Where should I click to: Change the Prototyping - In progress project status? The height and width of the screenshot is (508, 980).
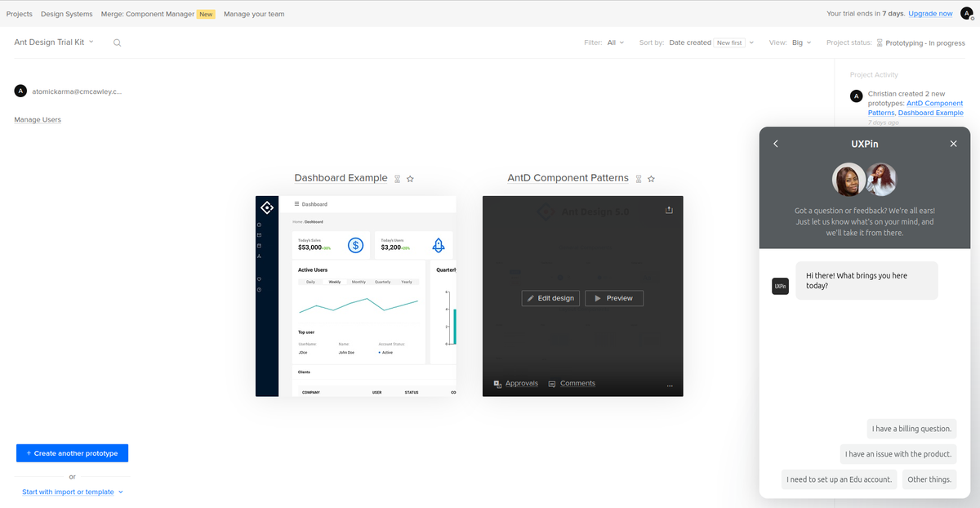tap(920, 42)
